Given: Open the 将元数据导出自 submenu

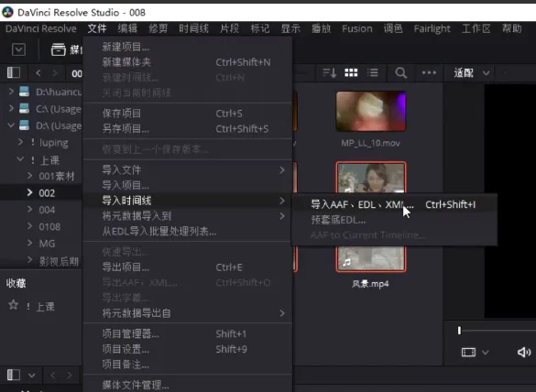Looking at the screenshot, I should pyautogui.click(x=187, y=313).
